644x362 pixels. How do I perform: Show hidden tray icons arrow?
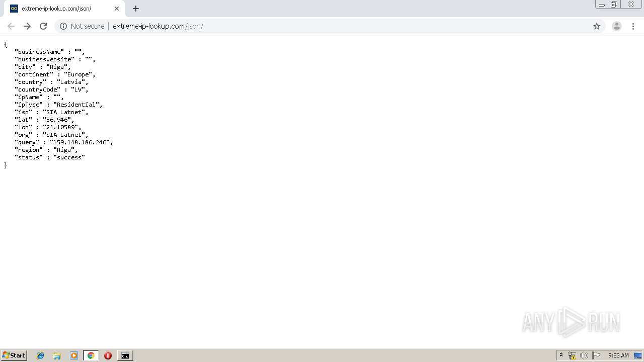click(561, 355)
